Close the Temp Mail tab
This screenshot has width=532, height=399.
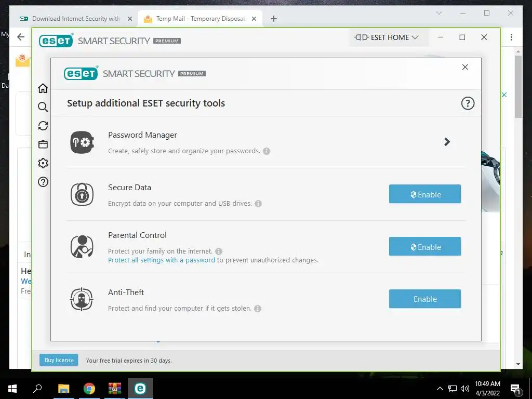click(x=254, y=19)
